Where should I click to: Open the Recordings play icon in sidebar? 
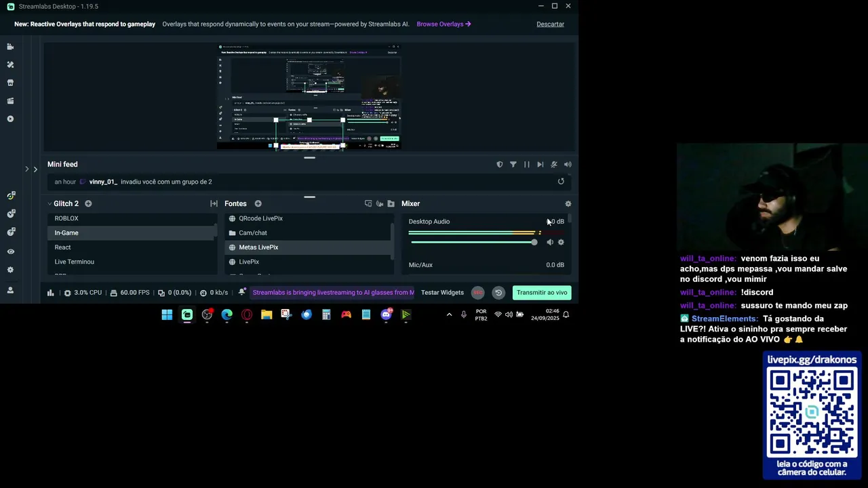coord(10,119)
